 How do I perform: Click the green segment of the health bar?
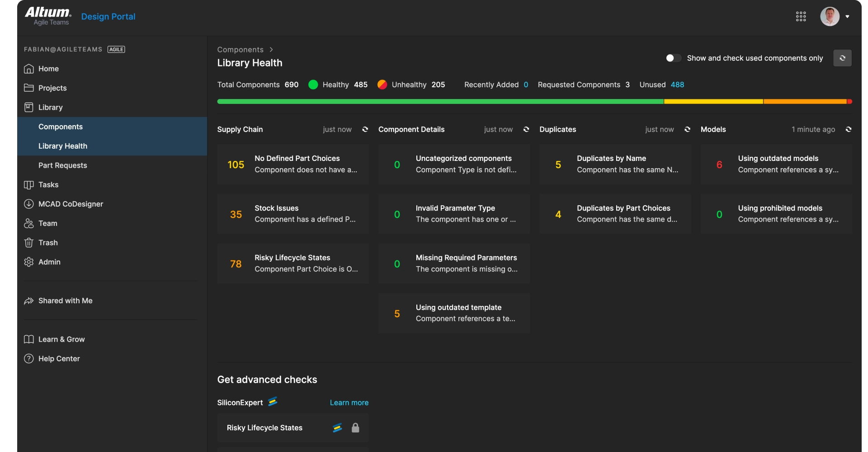(x=440, y=102)
